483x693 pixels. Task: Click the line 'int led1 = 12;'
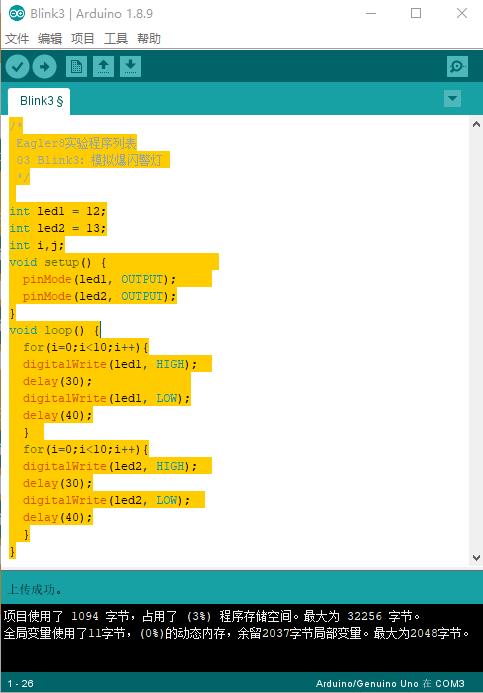pos(58,211)
